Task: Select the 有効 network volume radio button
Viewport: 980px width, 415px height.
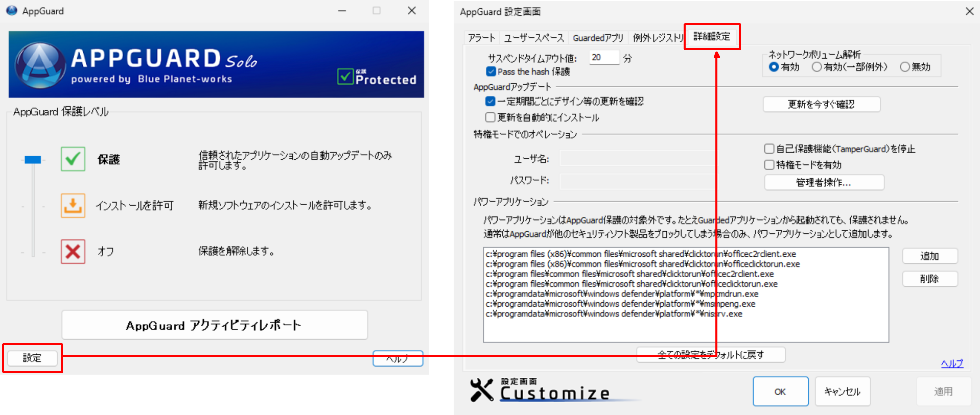Action: 774,67
